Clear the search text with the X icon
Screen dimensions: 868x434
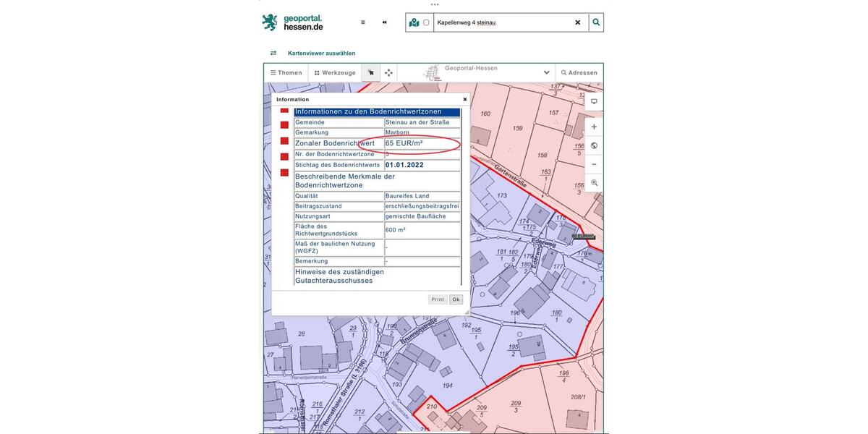578,22
